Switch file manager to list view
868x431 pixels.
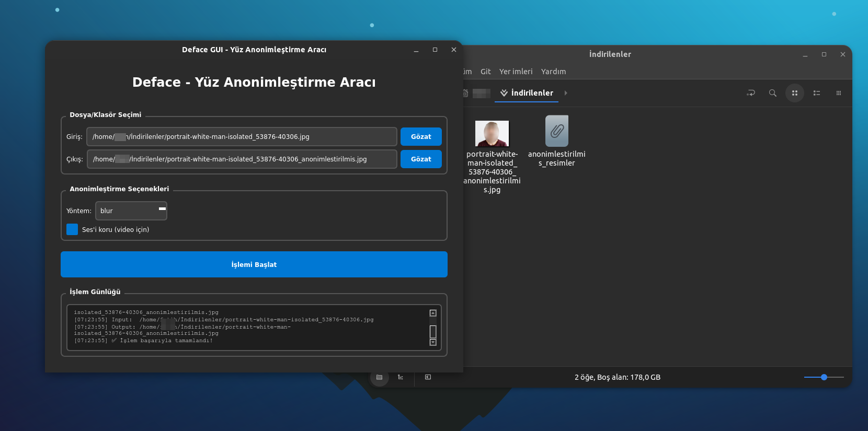(x=816, y=93)
